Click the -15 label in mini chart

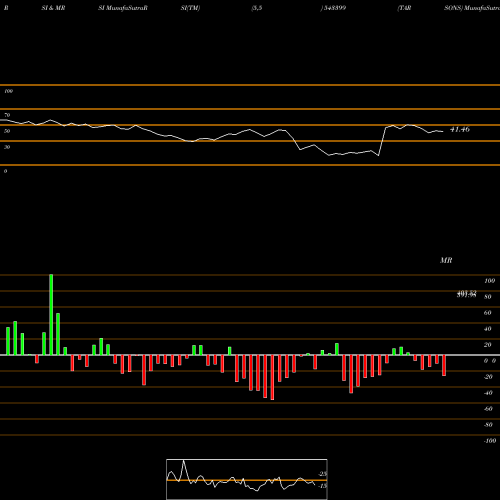(x=322, y=486)
